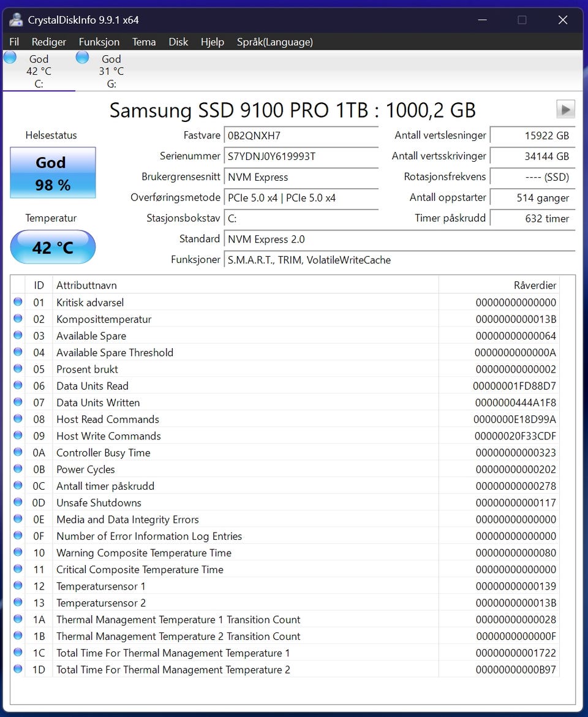
Task: Open the Rediger menu
Action: coord(49,42)
